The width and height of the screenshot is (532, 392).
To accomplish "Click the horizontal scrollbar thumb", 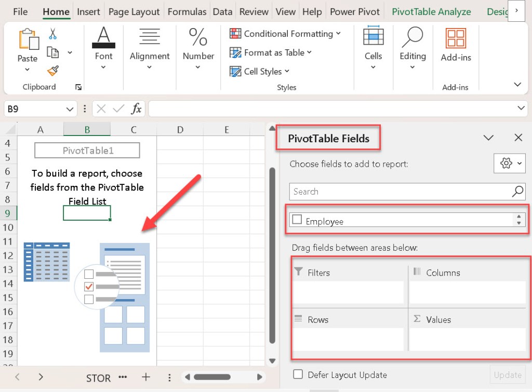I will tap(212, 377).
